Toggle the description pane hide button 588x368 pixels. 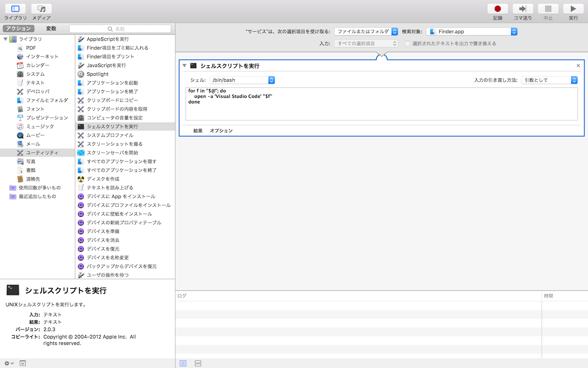(23, 363)
